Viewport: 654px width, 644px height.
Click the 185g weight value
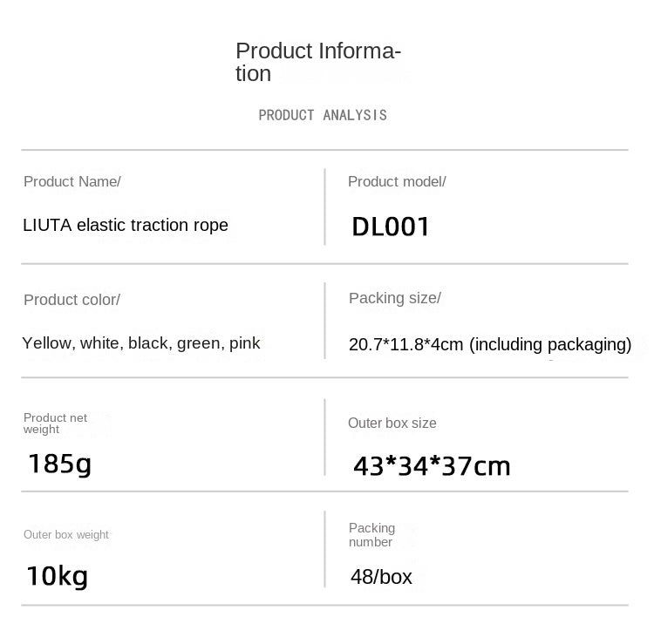(59, 463)
